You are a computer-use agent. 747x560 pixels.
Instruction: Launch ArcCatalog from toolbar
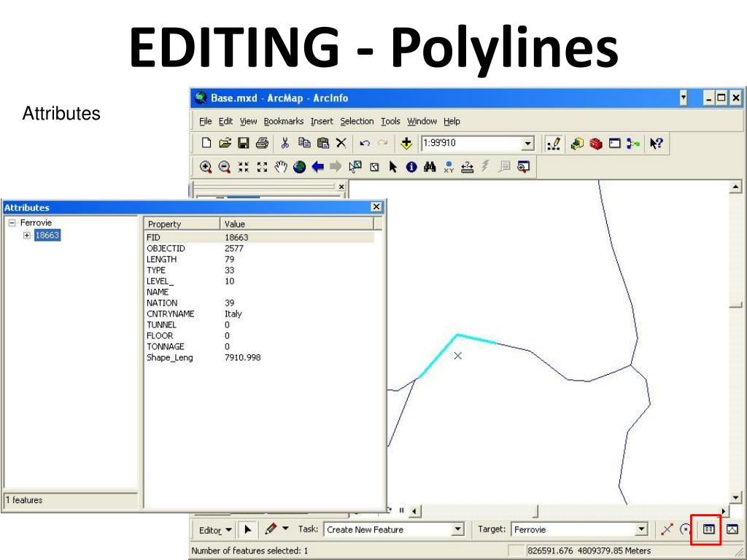point(577,143)
